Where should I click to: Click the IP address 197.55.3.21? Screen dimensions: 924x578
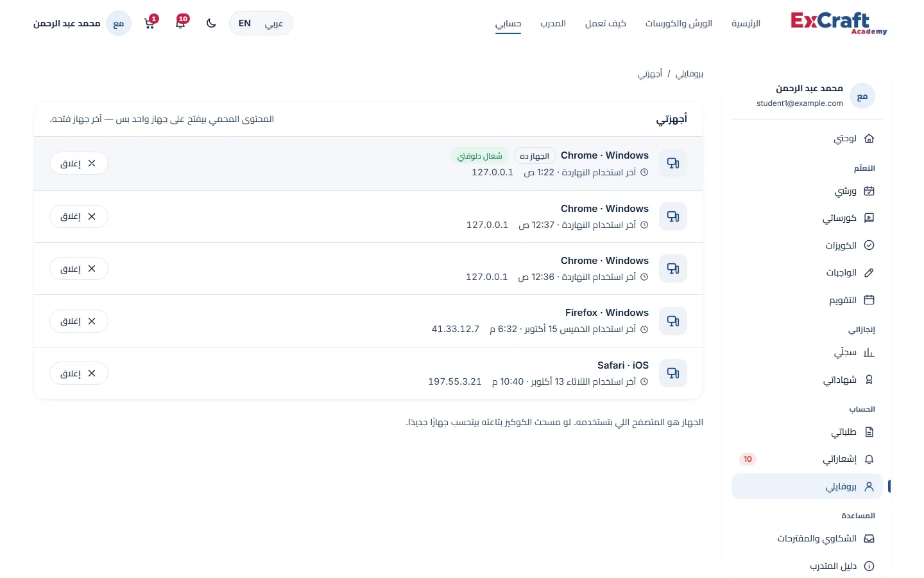[x=455, y=381]
